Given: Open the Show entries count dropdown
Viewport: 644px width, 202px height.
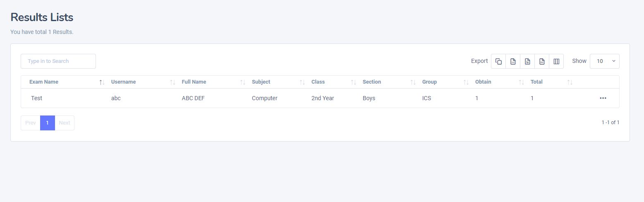Looking at the screenshot, I should click(x=604, y=61).
